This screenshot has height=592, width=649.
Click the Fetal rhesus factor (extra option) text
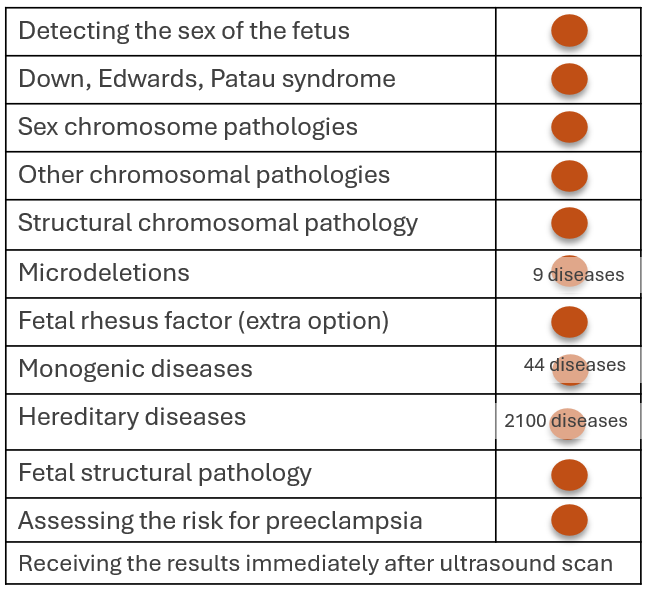click(x=204, y=321)
